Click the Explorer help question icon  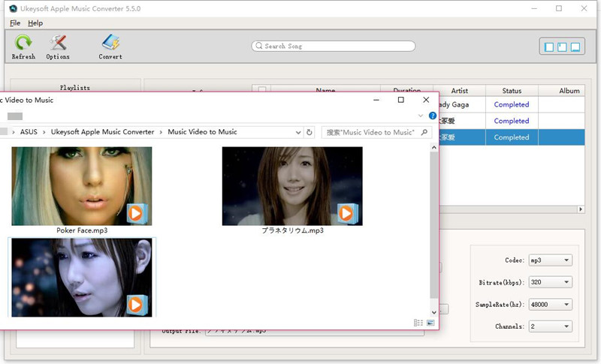click(x=433, y=116)
